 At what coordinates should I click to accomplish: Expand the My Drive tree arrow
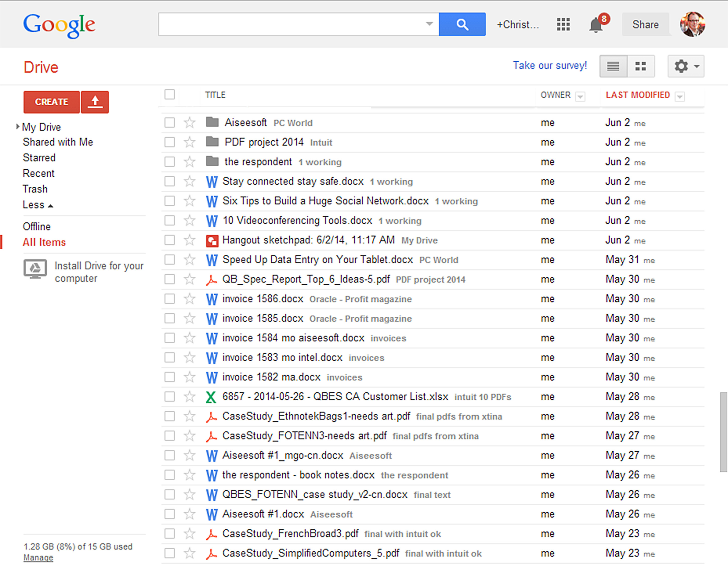pyautogui.click(x=18, y=127)
